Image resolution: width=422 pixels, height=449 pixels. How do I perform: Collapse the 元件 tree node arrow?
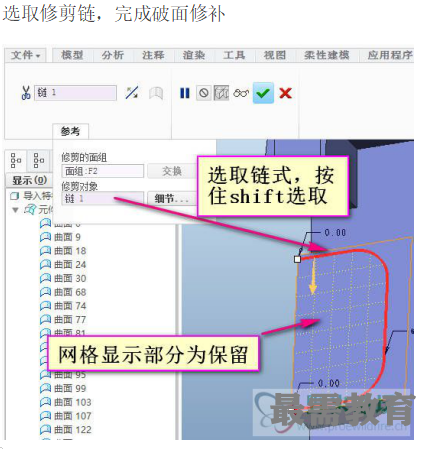coord(15,210)
